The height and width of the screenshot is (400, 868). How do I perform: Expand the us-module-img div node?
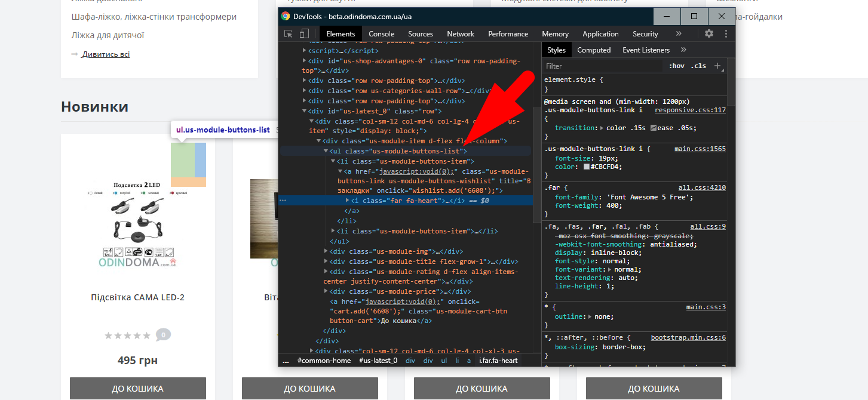326,251
